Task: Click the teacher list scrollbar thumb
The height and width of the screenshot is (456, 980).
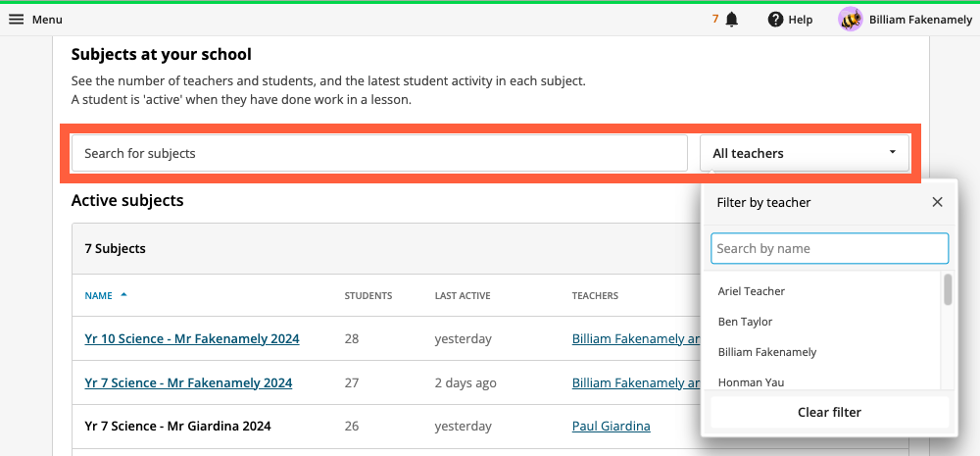Action: 948,289
